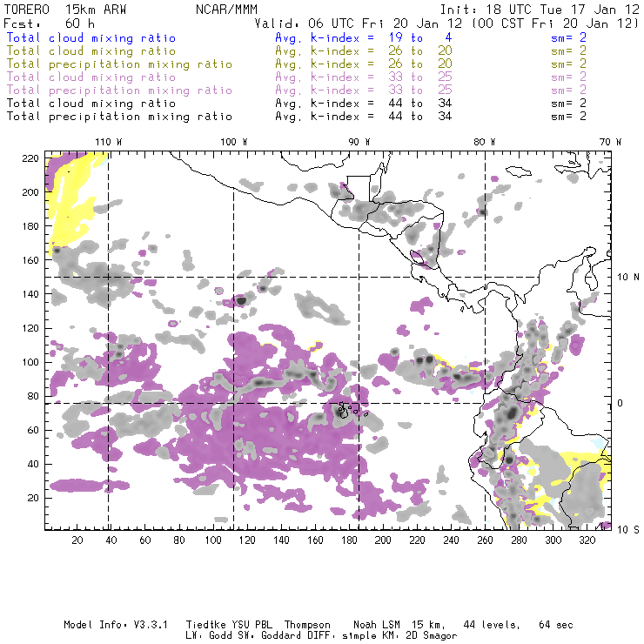Click the '220' tick on the vertical axis
Screen dimensions: 644x644
(x=30, y=158)
